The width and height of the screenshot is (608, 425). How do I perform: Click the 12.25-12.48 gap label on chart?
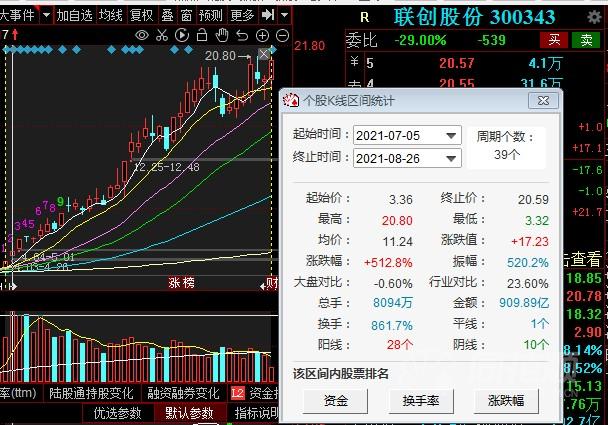pos(166,167)
